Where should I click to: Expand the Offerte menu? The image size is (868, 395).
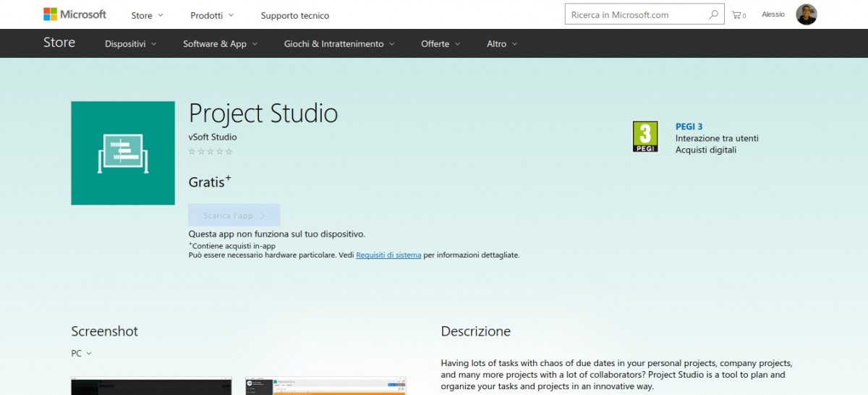pos(441,44)
